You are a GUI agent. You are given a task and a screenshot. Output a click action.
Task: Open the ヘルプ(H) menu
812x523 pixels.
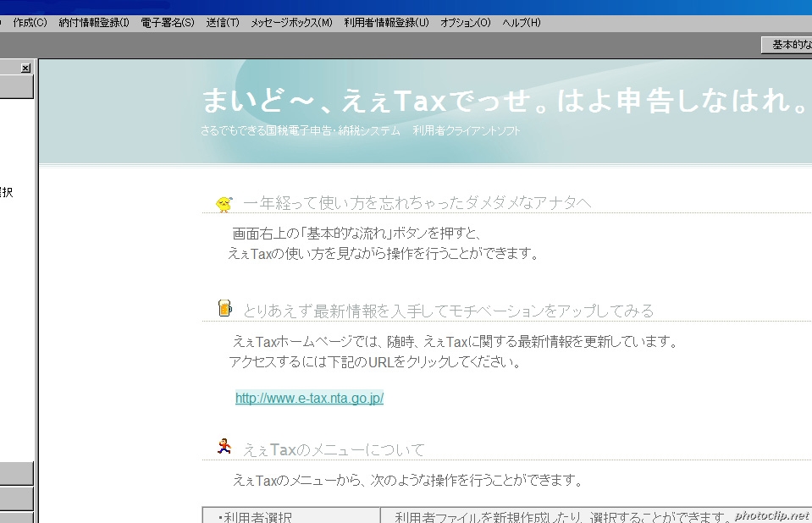(x=521, y=23)
